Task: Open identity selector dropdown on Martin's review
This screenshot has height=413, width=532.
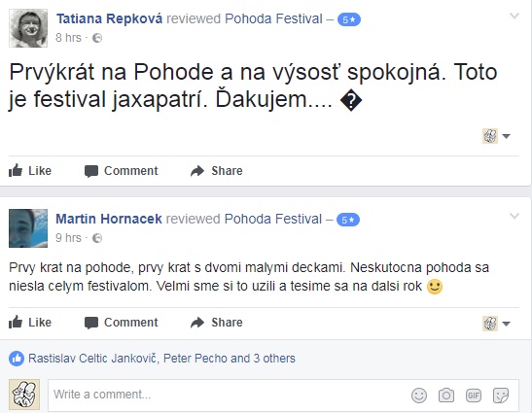Action: tap(496, 324)
